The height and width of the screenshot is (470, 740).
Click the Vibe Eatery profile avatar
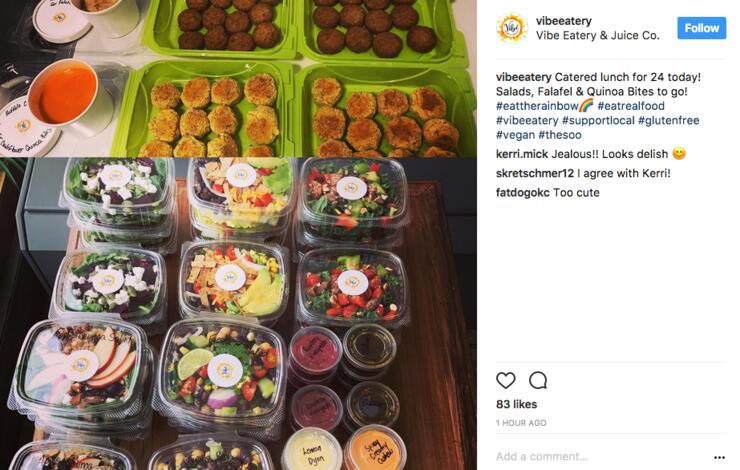[x=511, y=28]
